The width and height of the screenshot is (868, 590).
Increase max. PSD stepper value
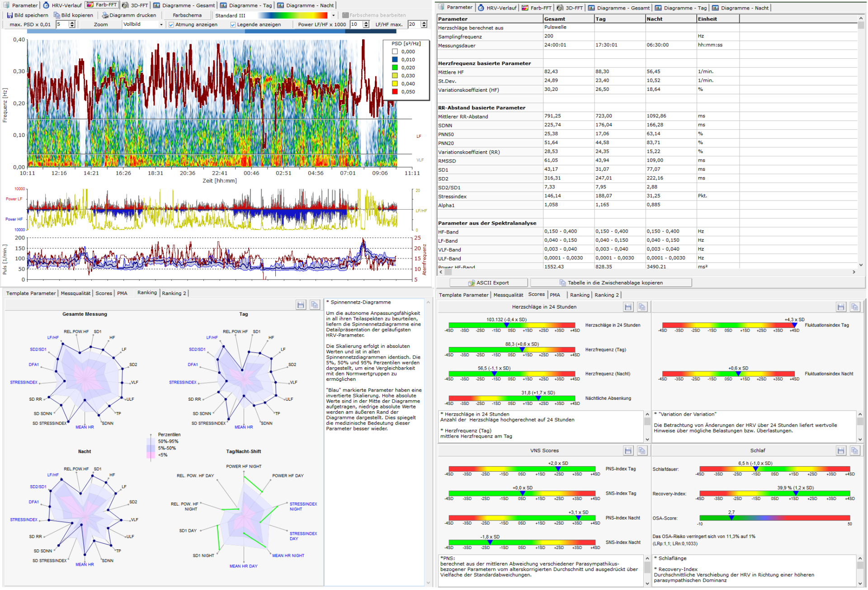click(x=72, y=23)
